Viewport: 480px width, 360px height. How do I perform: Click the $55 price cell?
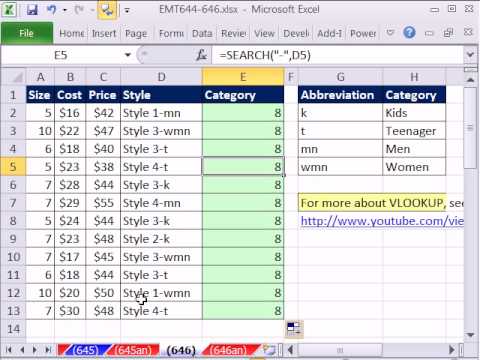[x=103, y=203]
